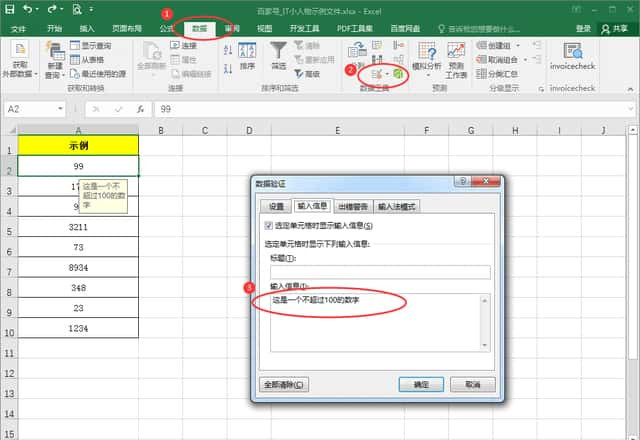Screen dimensions: 640x440
Task: Click the 登录 sign-in link
Action: click(583, 28)
